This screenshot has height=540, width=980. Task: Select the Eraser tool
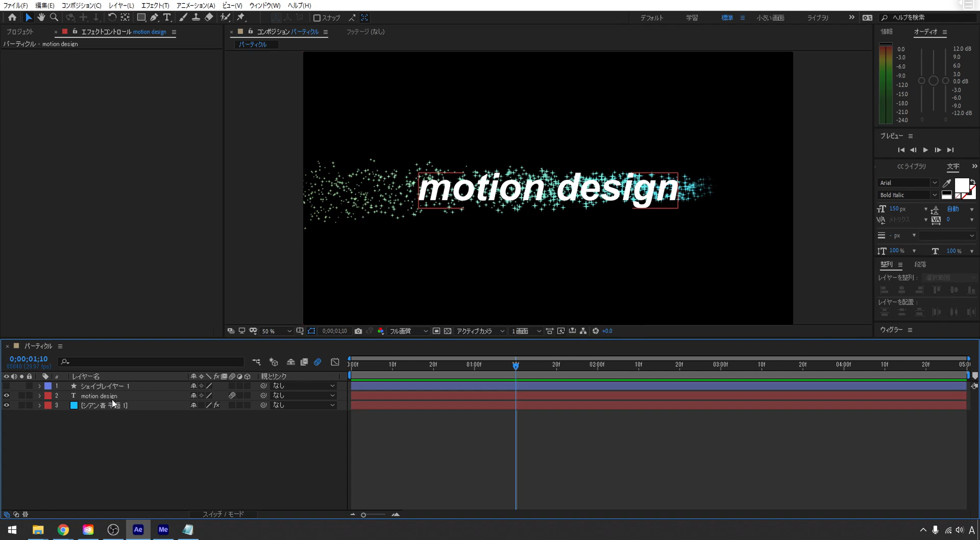coord(209,17)
